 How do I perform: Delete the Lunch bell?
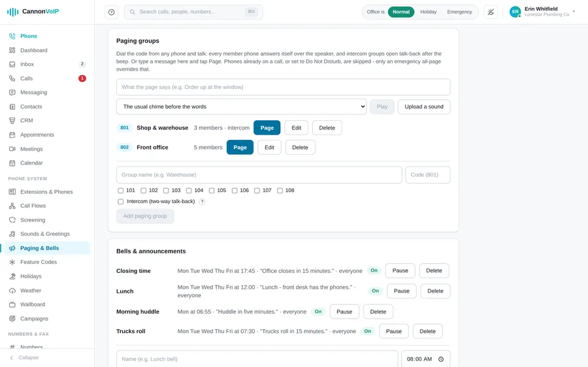435,291
